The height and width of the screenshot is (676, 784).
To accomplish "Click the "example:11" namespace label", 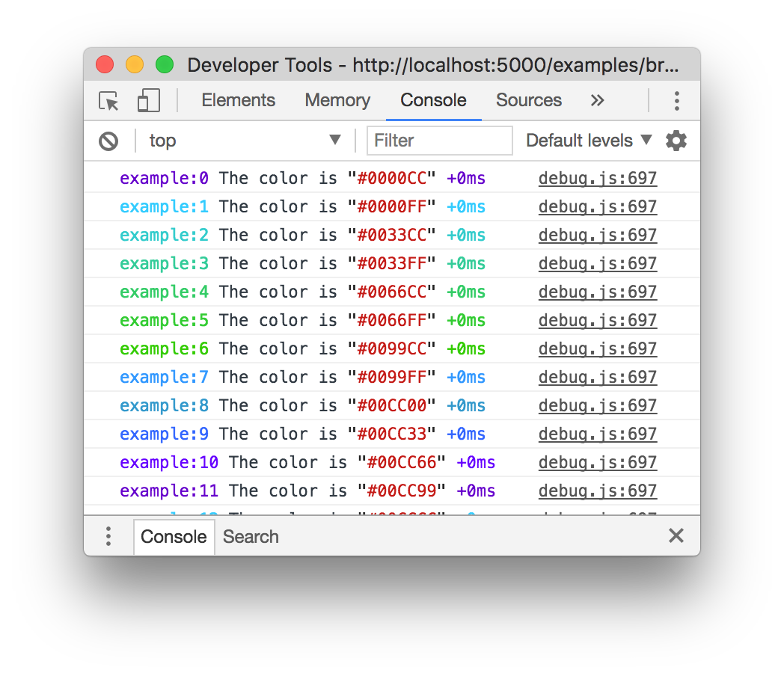I will [169, 491].
